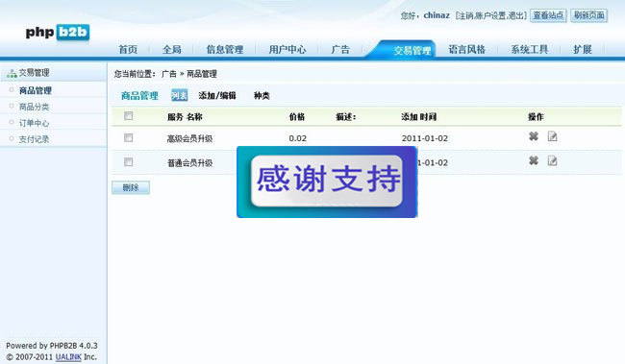Click the 注销 account link
Image resolution: width=625 pixels, height=364 pixels.
point(465,15)
